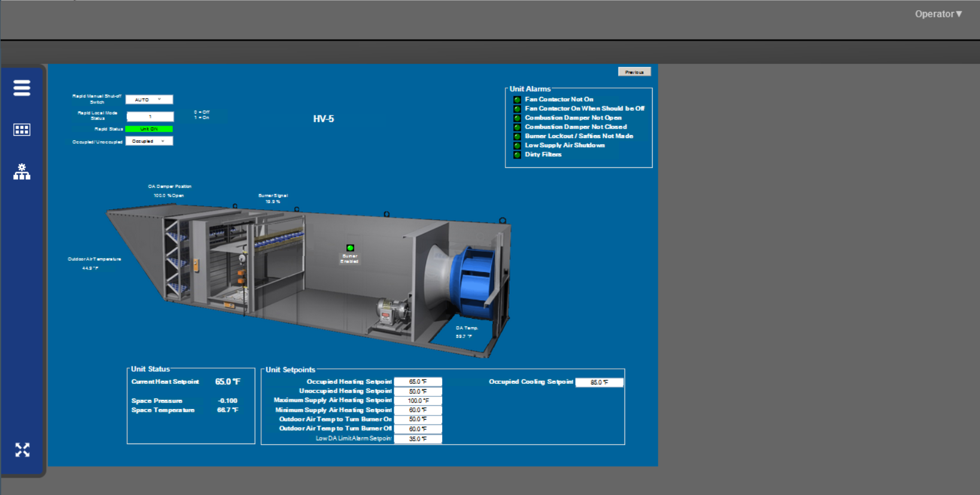Click the Space Pressure -0.100 value
The height and width of the screenshot is (495, 980).
(228, 401)
